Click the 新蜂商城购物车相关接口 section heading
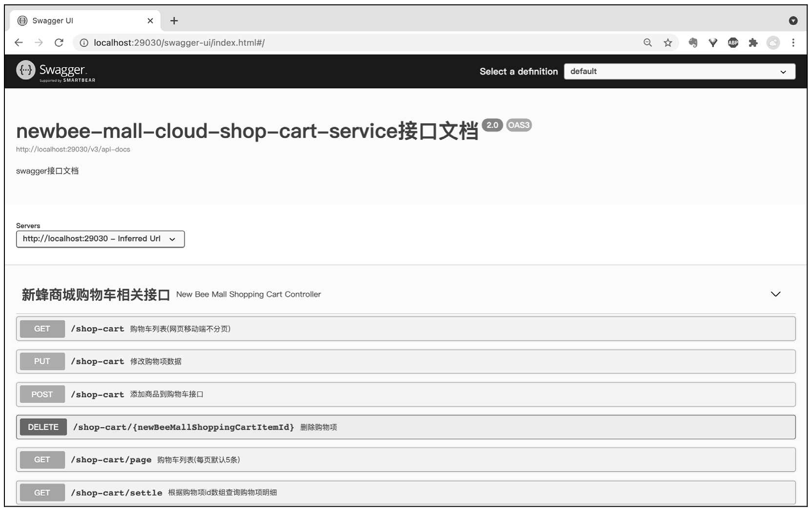The height and width of the screenshot is (511, 812). (x=96, y=295)
